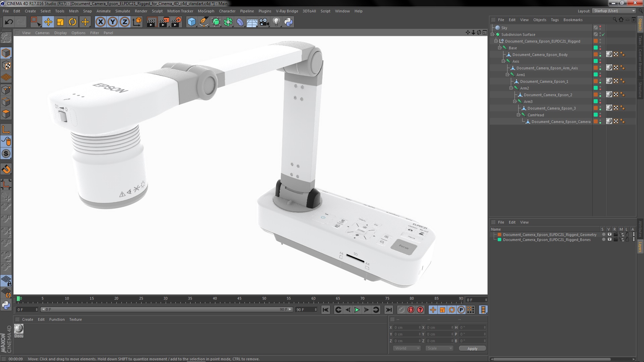Open the Content Browser vertical tab
Screen dimensions: 644x362
click(640, 62)
